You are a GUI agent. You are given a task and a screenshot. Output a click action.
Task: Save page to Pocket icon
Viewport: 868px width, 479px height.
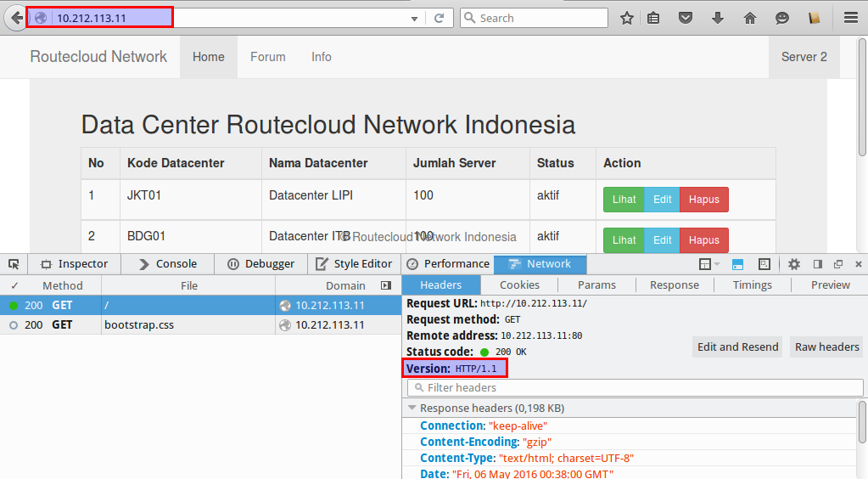tap(686, 19)
